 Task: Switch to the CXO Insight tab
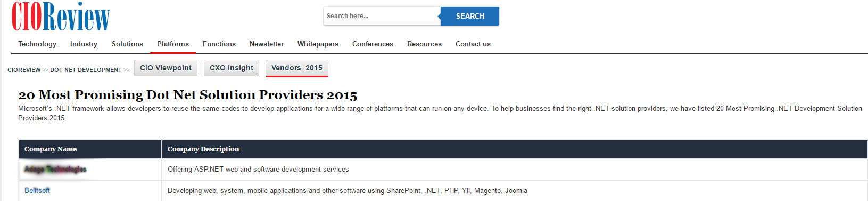[232, 68]
